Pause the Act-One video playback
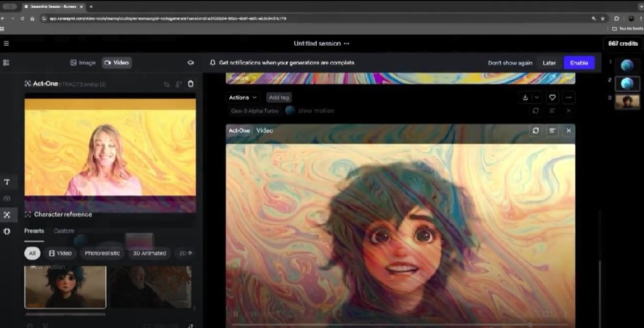 (236, 314)
